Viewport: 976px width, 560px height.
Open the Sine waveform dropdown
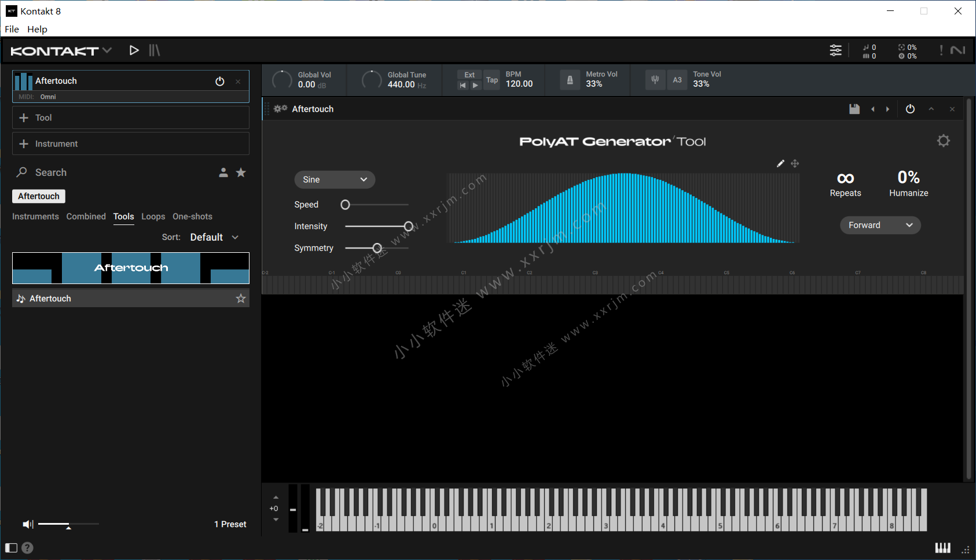pyautogui.click(x=335, y=179)
